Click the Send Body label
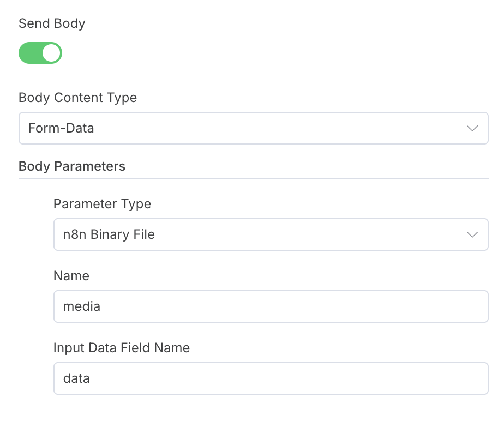 [52, 23]
